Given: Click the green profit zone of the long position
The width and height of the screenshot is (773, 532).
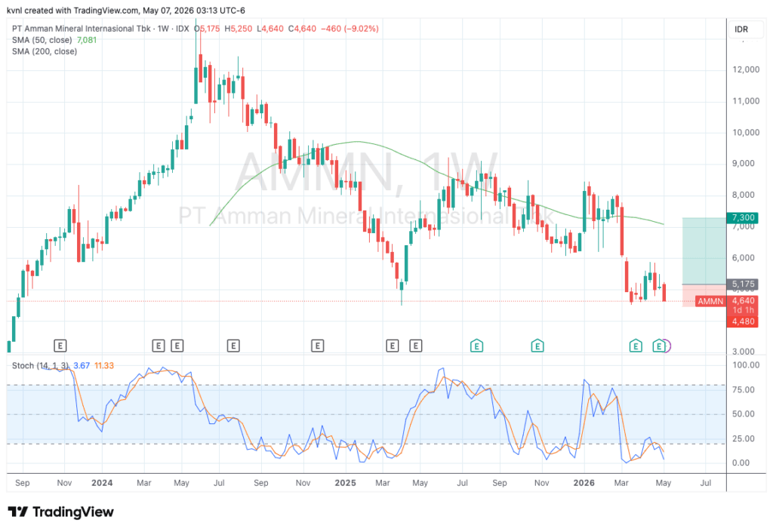Looking at the screenshot, I should point(704,251).
